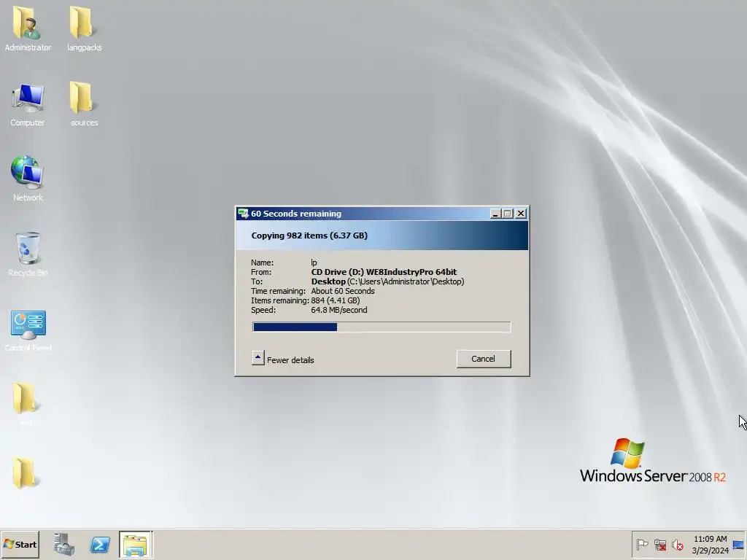Click the muted volume tray icon

click(677, 544)
